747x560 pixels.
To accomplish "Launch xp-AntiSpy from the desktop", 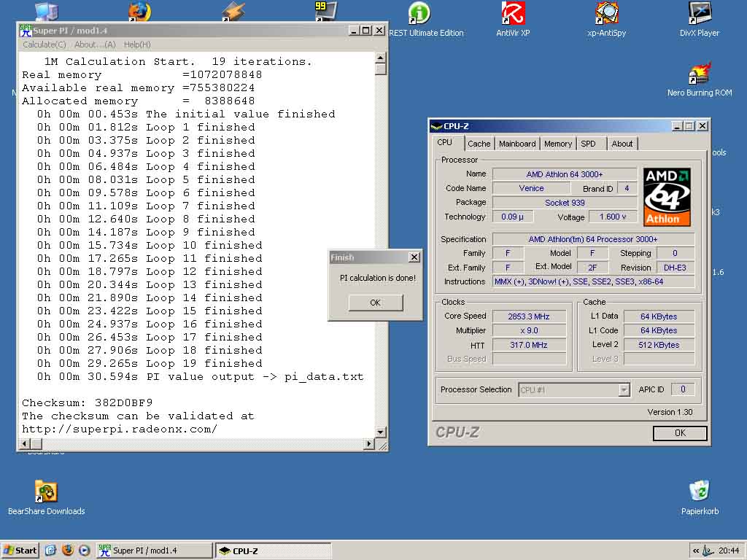I will point(606,14).
